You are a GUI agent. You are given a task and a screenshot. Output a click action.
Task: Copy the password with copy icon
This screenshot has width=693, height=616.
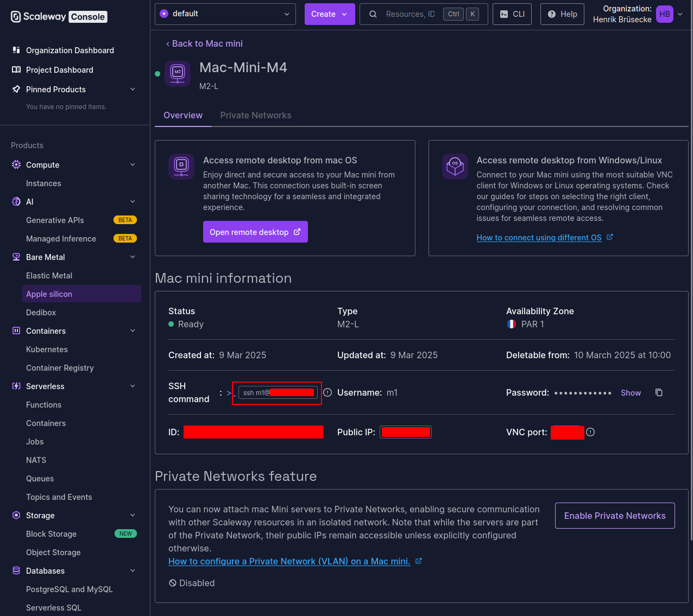click(659, 392)
